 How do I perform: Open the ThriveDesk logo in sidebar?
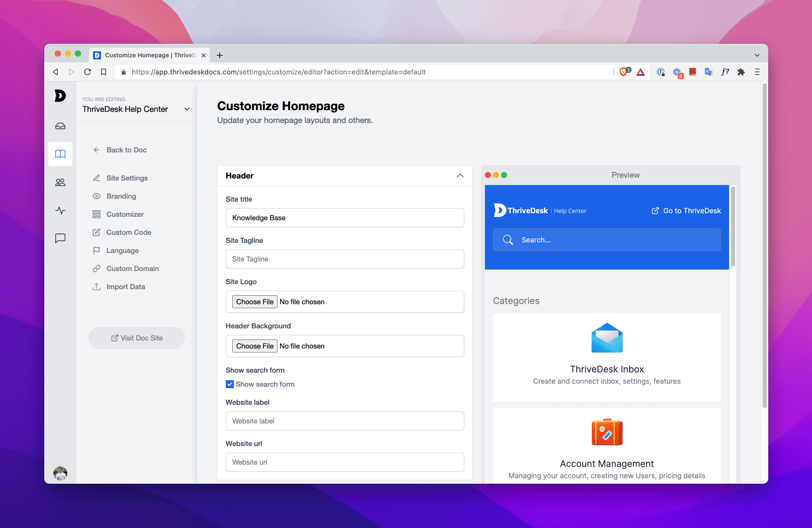(60, 96)
